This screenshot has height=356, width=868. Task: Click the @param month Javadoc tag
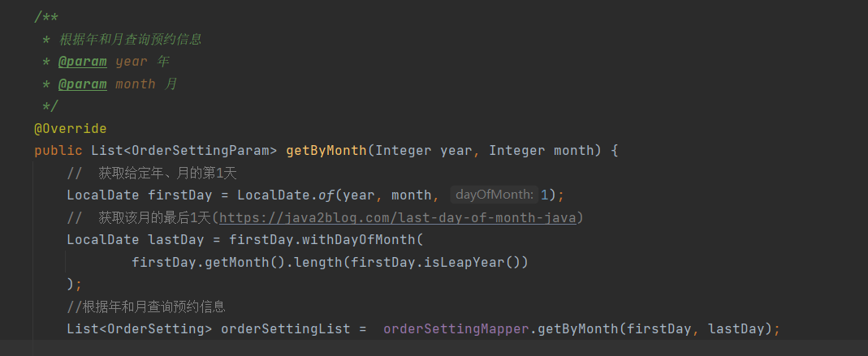click(81, 84)
